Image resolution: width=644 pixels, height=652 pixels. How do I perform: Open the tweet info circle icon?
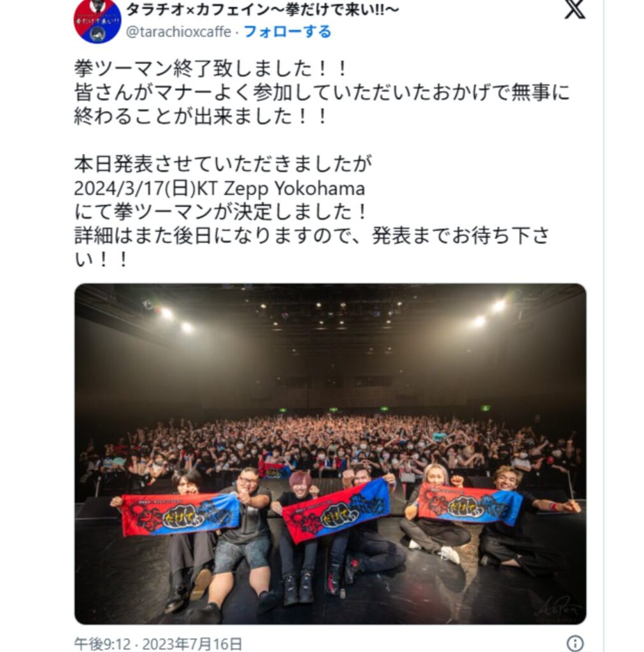[x=575, y=643]
